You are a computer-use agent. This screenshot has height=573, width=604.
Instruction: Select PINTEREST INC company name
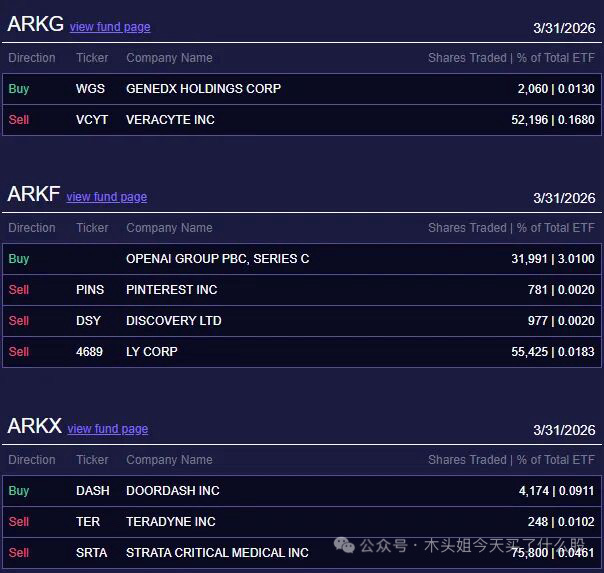172,290
